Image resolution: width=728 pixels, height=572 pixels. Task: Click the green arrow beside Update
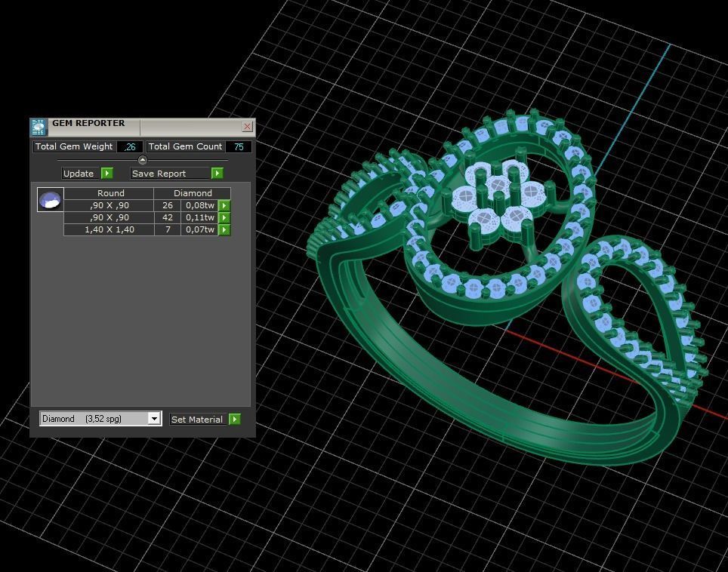click(x=106, y=173)
